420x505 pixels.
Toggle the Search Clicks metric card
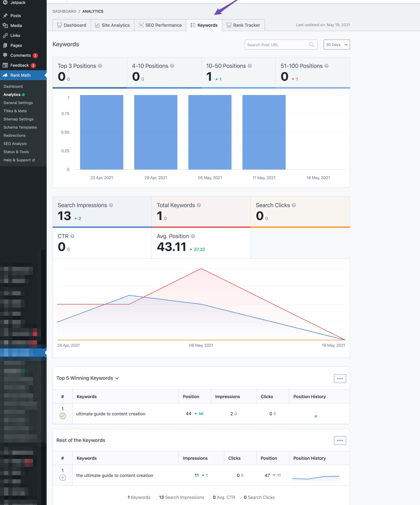300,212
